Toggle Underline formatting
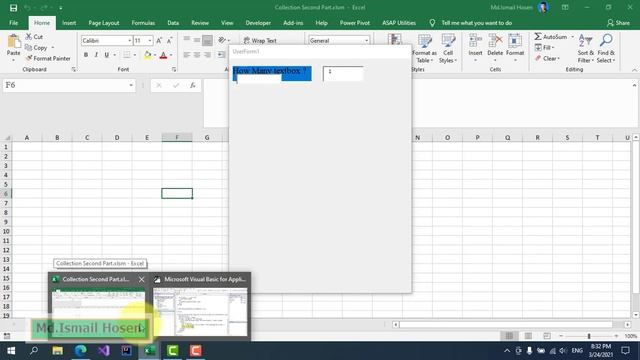This screenshot has width=640, height=360. (x=107, y=55)
